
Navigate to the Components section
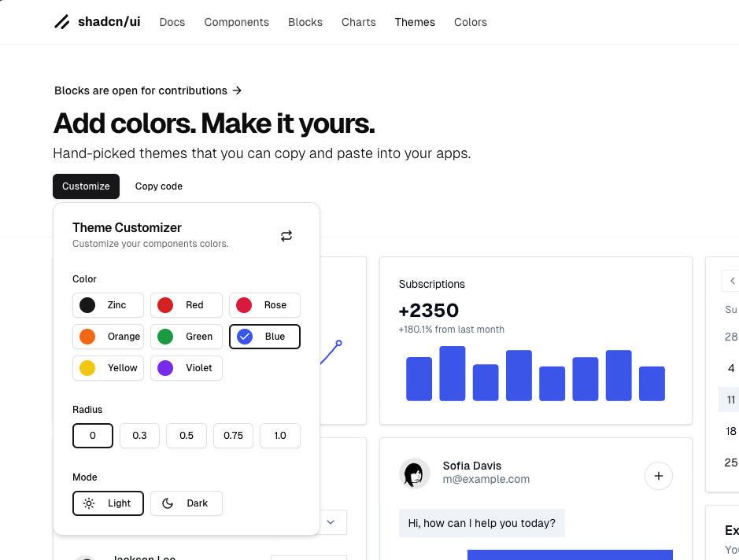(x=236, y=22)
